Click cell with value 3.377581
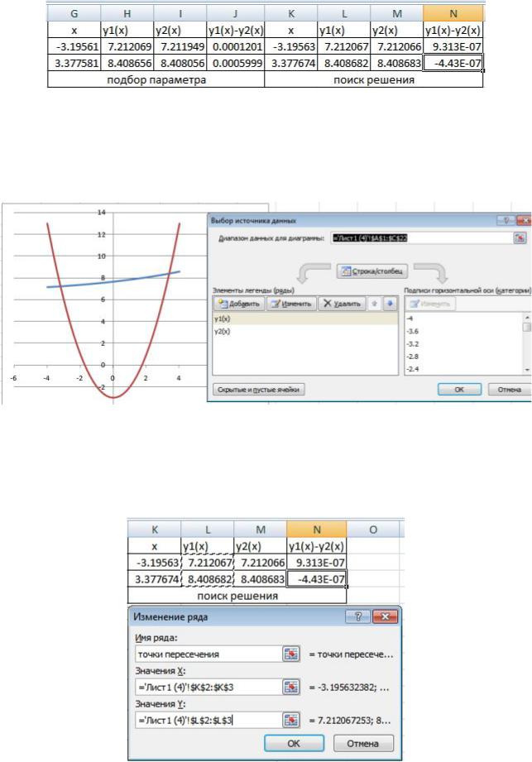This screenshot has width=532, height=762. (x=74, y=63)
